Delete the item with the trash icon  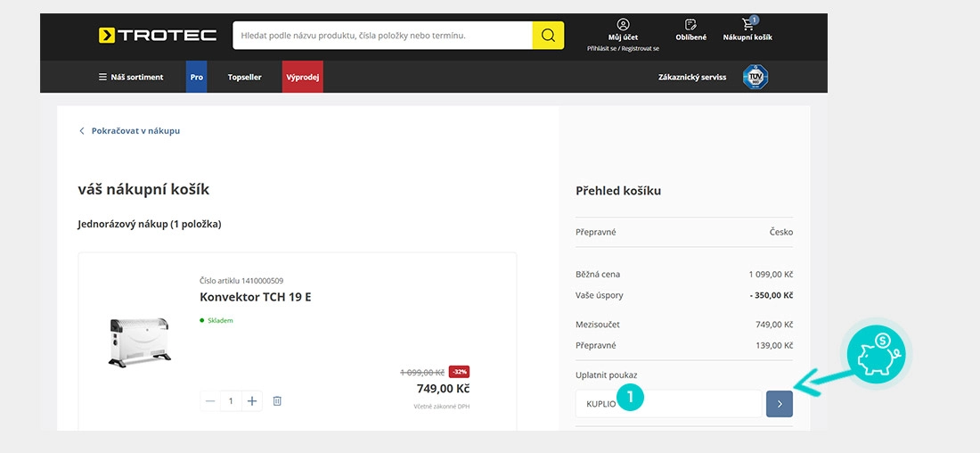coord(277,401)
